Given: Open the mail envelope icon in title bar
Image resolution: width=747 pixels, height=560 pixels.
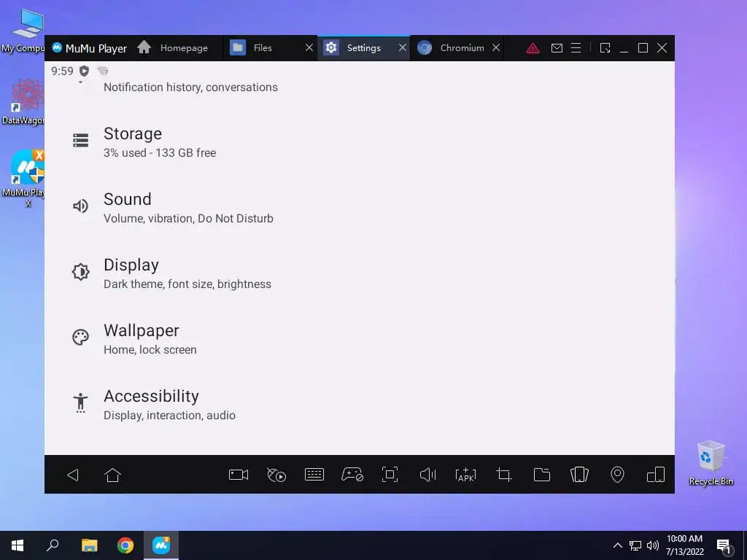Looking at the screenshot, I should click(x=557, y=48).
